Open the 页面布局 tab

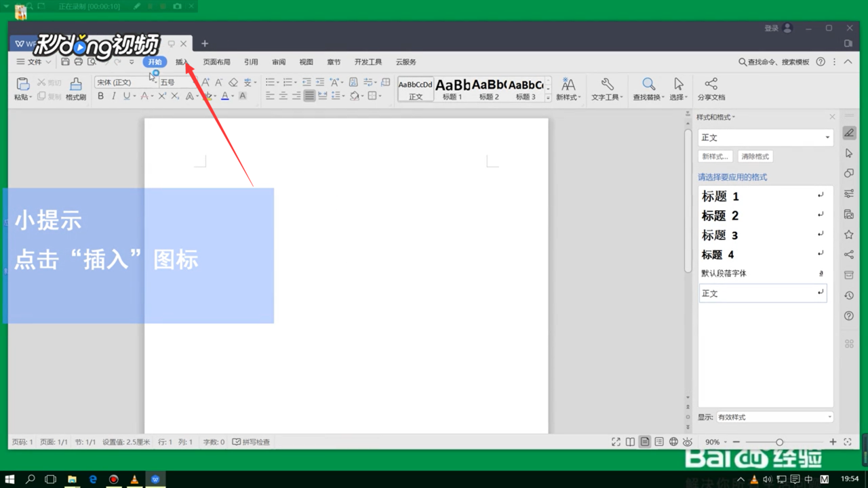tap(216, 62)
